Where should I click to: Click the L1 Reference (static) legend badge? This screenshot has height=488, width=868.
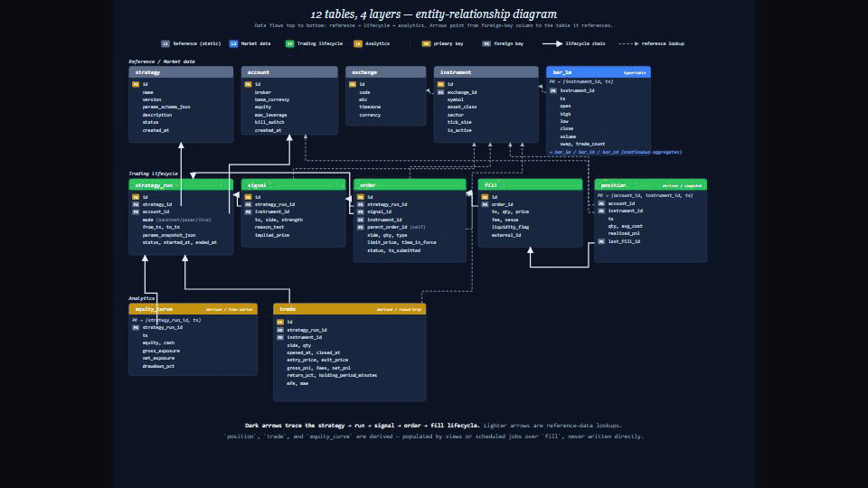[165, 43]
